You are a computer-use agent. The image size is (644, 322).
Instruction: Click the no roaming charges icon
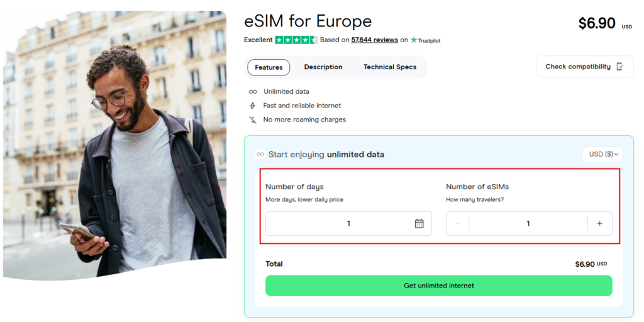[x=253, y=119]
